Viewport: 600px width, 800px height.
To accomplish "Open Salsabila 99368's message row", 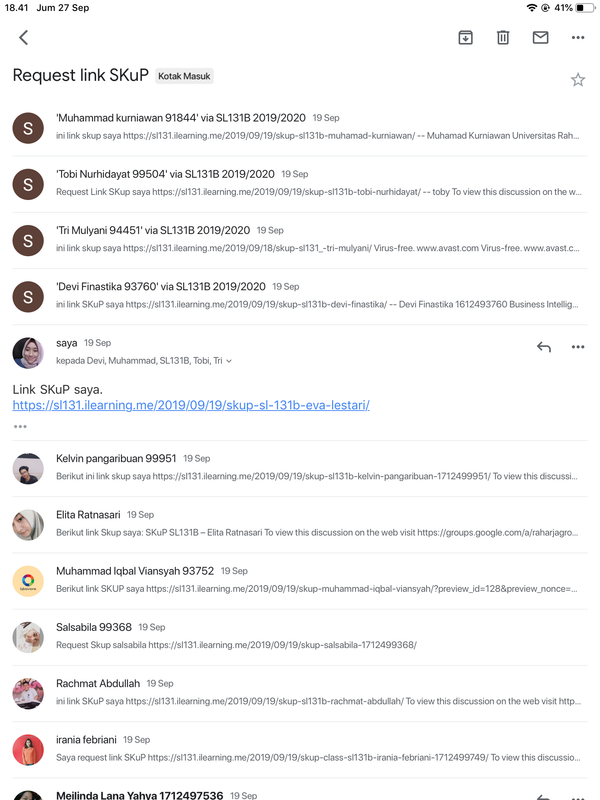I will (299, 637).
